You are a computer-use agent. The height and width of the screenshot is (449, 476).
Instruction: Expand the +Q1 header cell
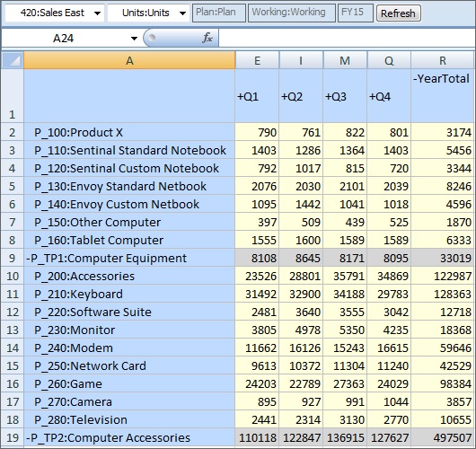click(x=257, y=96)
